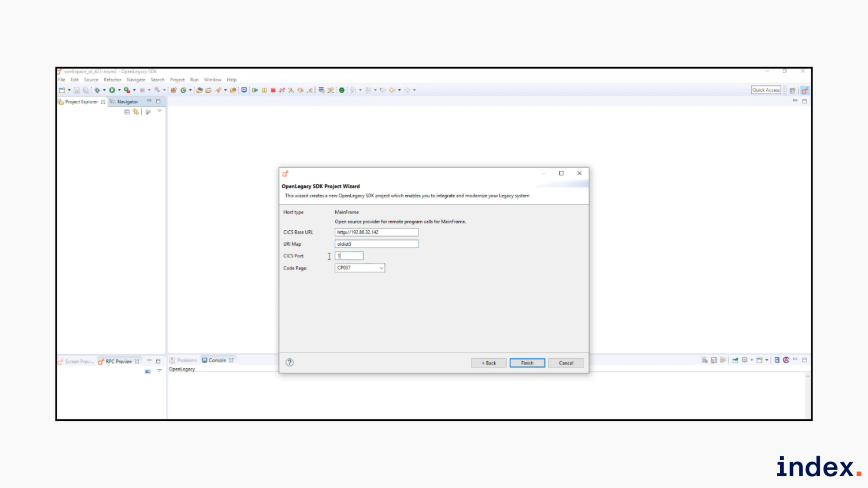Click the Debug bug toolbar icon
Viewport: 868px width, 488px height.
tap(97, 90)
